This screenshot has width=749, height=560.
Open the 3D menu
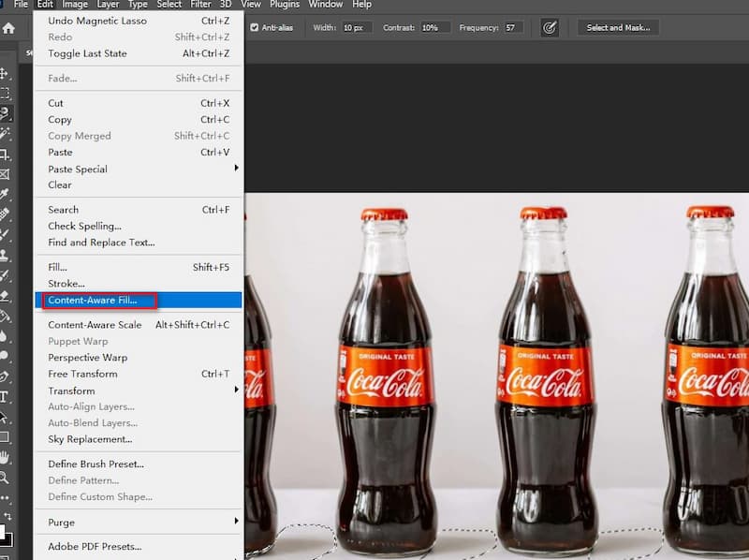(x=226, y=5)
